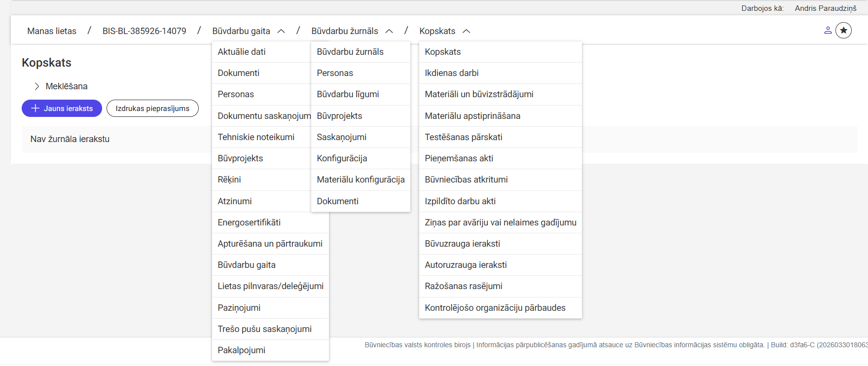Select Materiālu konfigurācija menu entry
Screen dimensions: 868x366
[x=361, y=180]
